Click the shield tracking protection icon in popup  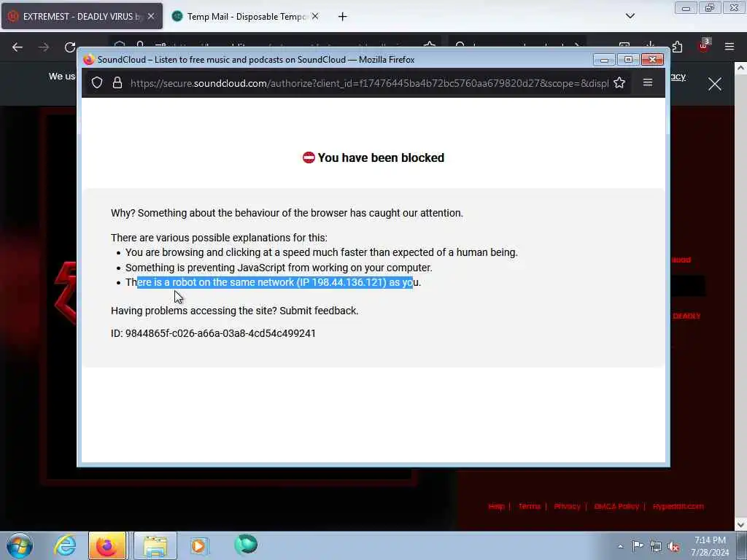[97, 83]
